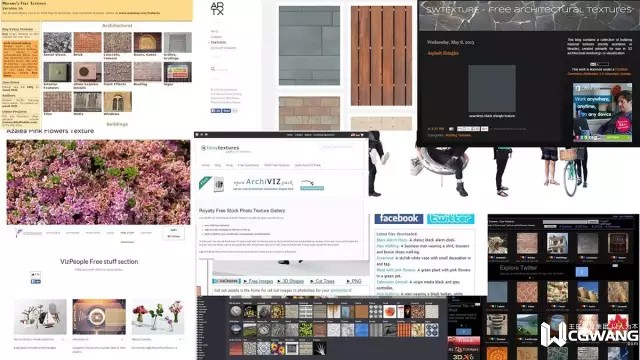
Task: Select the blue water texture thumbnail
Action: (x=361, y=330)
